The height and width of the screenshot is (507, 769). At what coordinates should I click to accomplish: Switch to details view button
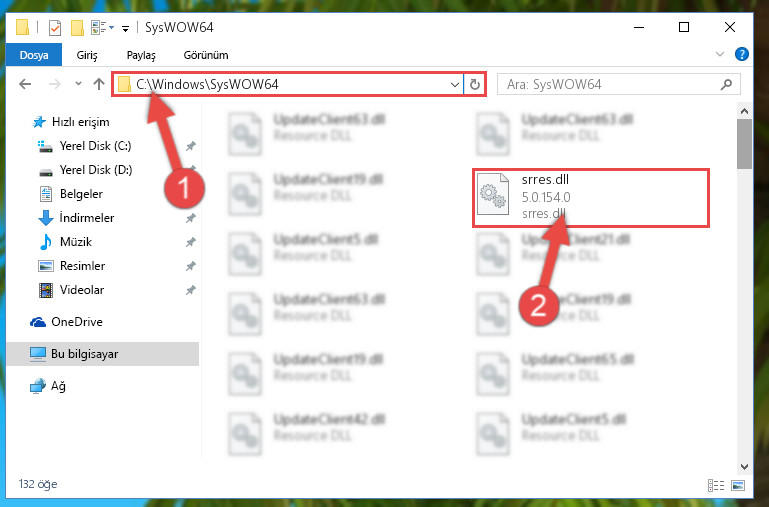716,485
